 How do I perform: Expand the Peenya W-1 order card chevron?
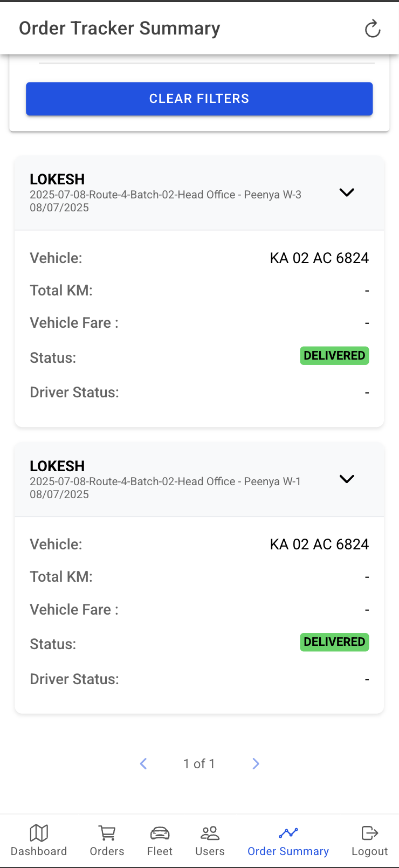(347, 479)
